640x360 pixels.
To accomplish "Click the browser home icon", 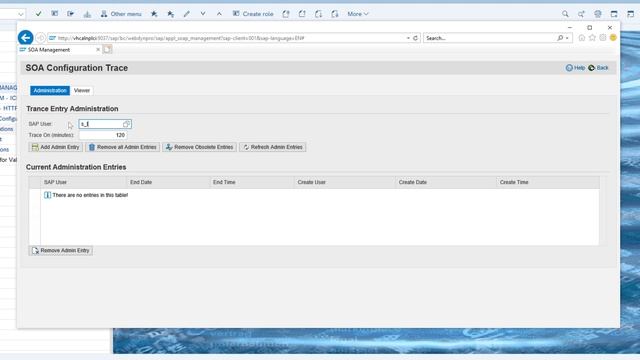I will pyautogui.click(x=582, y=38).
